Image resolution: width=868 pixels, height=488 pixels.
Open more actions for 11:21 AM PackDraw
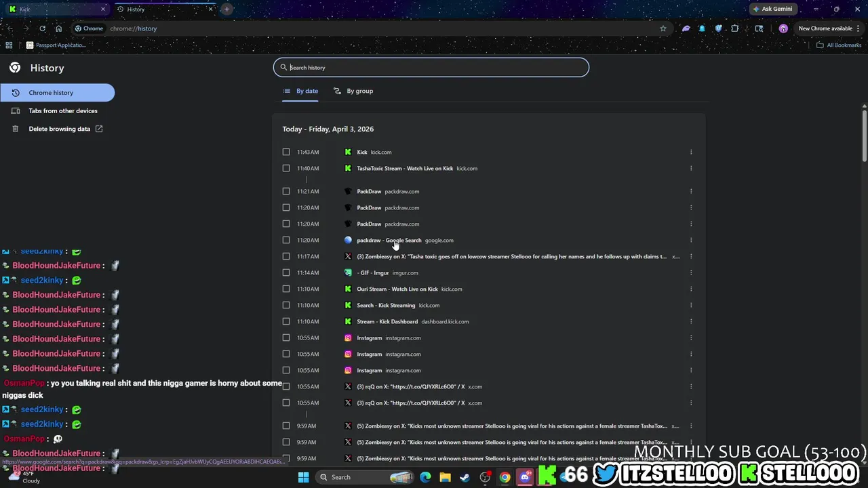[x=691, y=191]
